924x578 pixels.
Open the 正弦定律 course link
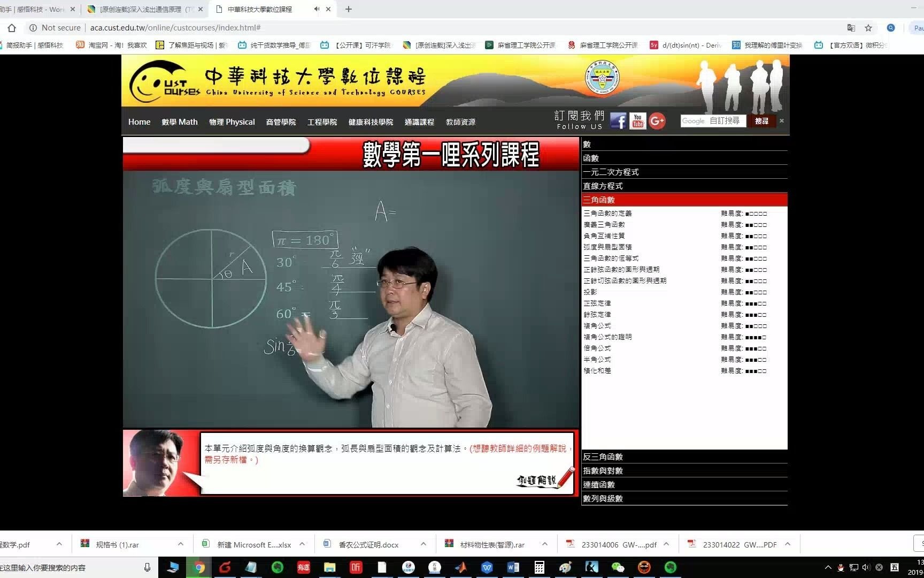(597, 303)
